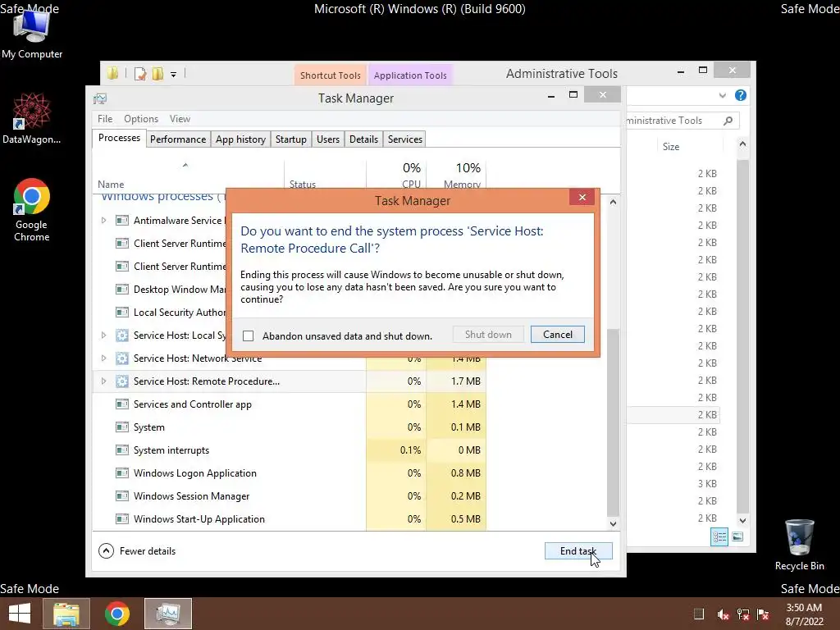Open the Recycle Bin desktop icon

(799, 545)
